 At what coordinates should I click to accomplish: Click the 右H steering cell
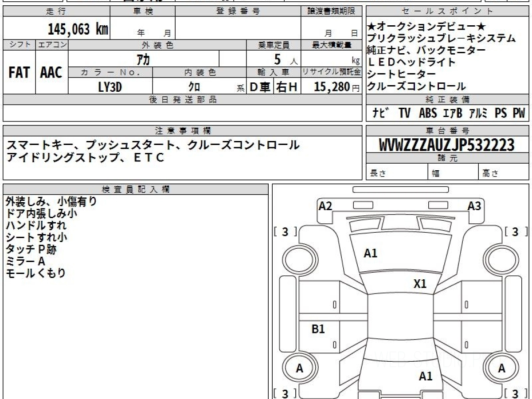tap(287, 87)
